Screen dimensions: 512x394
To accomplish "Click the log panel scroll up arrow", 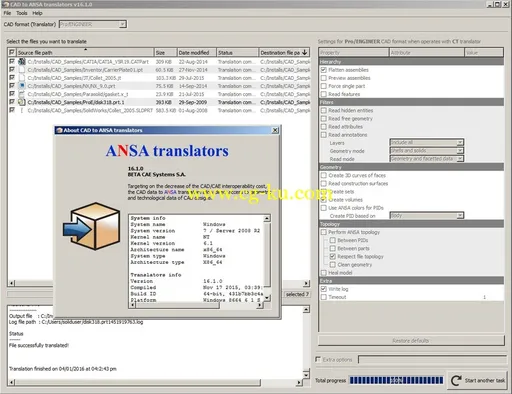I will (x=306, y=310).
